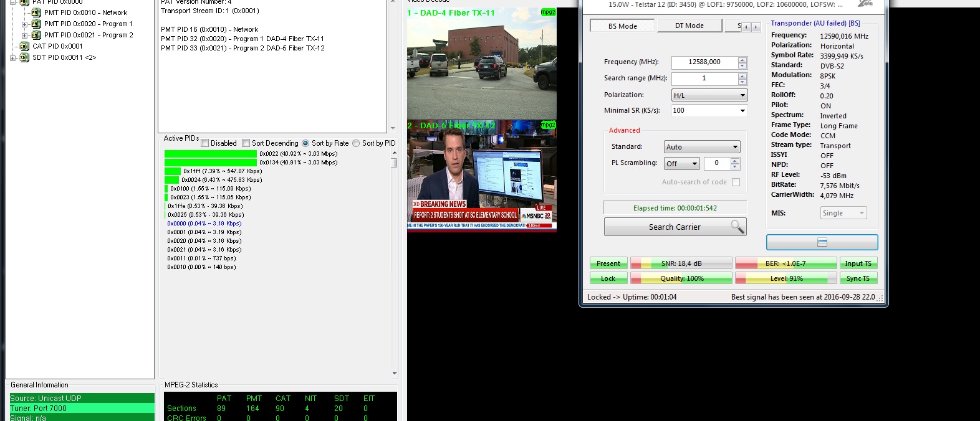Viewport: 980px width, 421px height.
Task: Click the icon button below the MIS dropdown
Action: tap(822, 242)
